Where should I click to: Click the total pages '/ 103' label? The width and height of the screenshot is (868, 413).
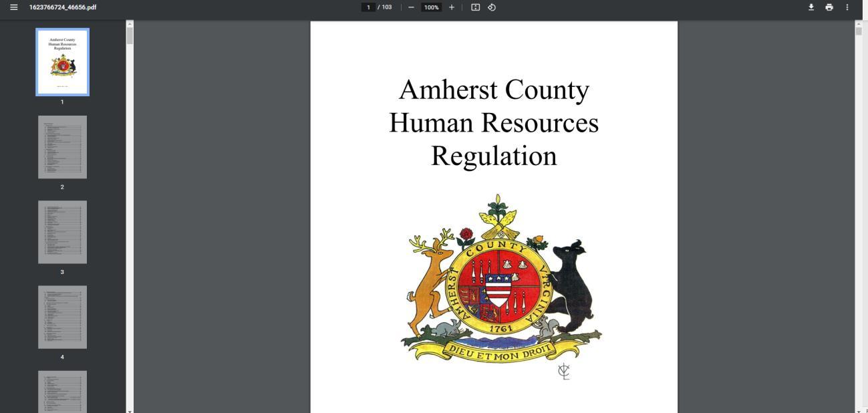click(385, 7)
